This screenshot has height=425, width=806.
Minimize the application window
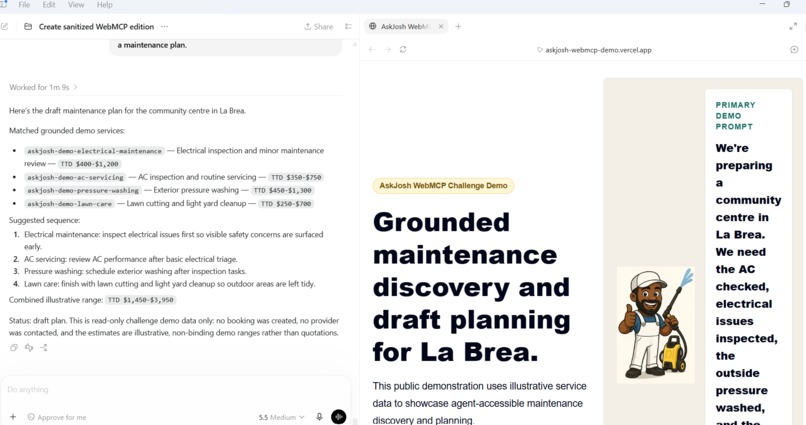point(763,5)
